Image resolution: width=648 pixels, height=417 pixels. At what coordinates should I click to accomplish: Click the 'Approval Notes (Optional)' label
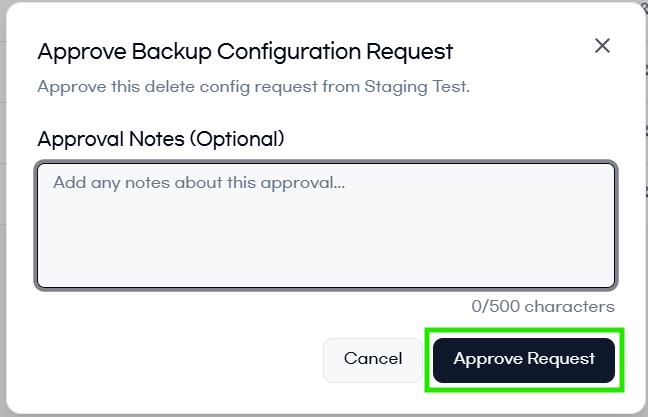pyautogui.click(x=161, y=139)
